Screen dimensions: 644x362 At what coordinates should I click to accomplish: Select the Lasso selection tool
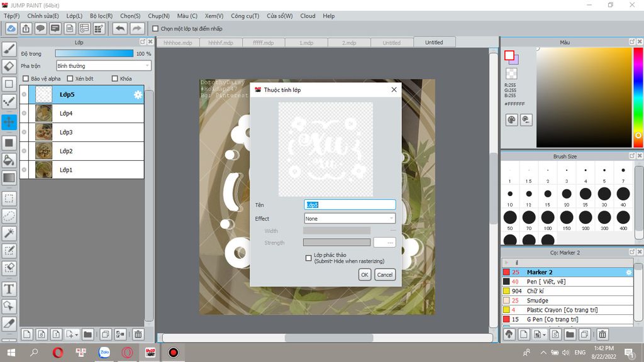[9, 216]
